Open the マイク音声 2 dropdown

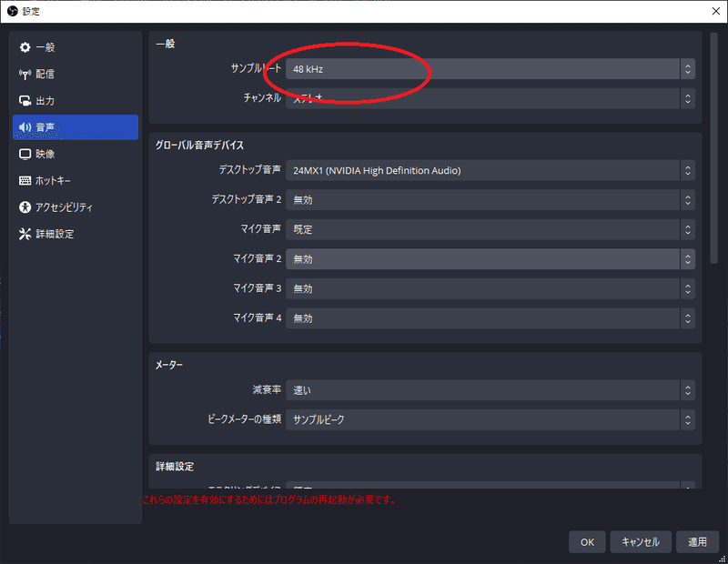[x=490, y=259]
